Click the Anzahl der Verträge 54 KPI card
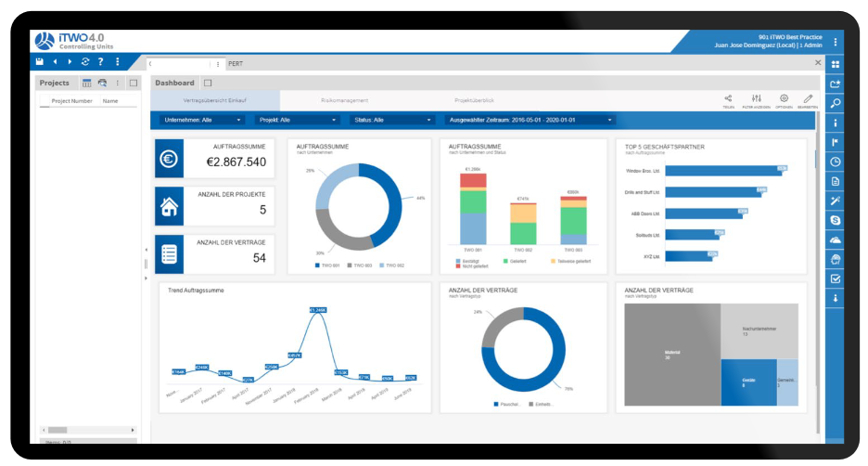The image size is (868, 466). [x=215, y=254]
